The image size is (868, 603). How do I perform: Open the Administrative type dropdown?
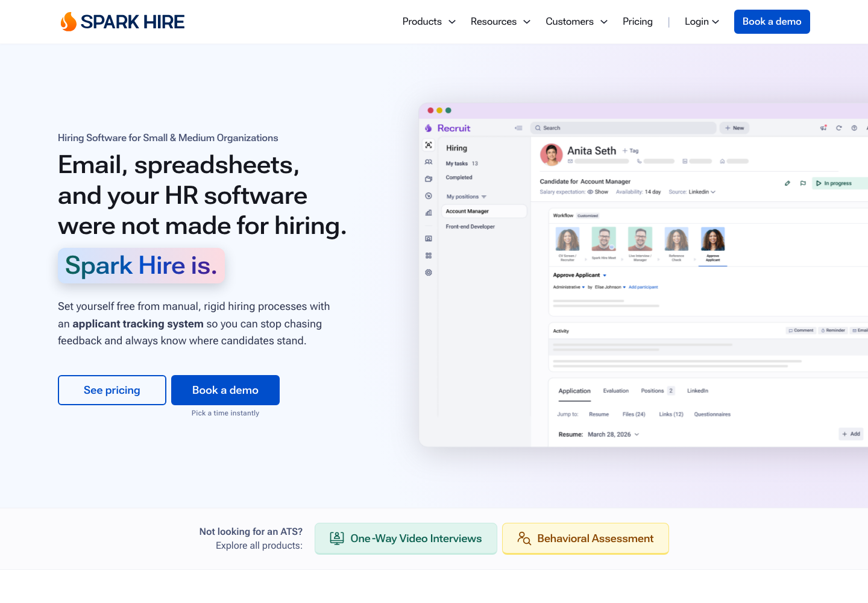pos(569,287)
